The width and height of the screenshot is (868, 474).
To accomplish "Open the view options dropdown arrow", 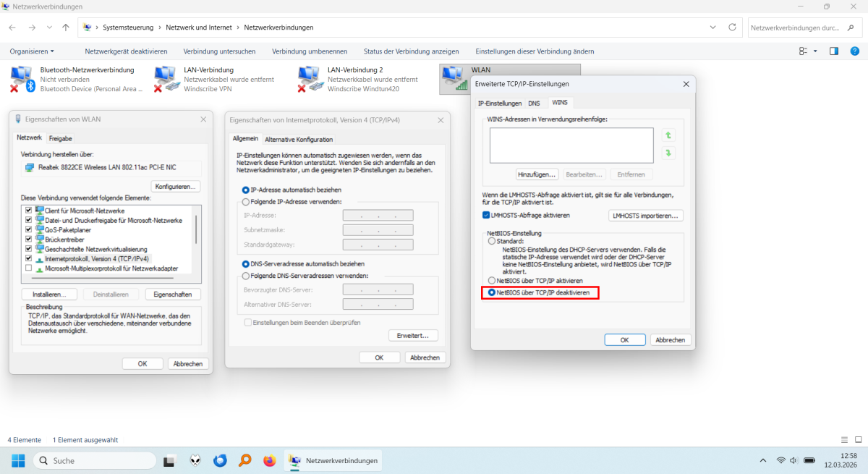I will 815,51.
